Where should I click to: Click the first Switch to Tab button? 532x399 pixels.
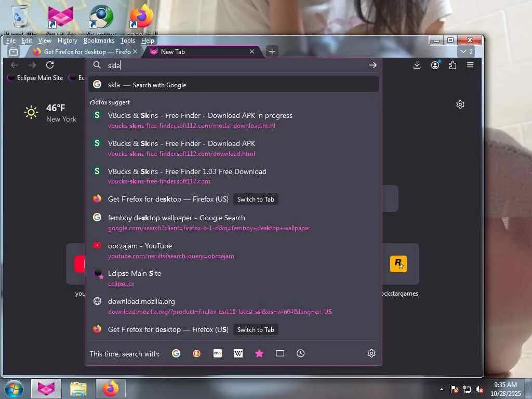pos(256,199)
